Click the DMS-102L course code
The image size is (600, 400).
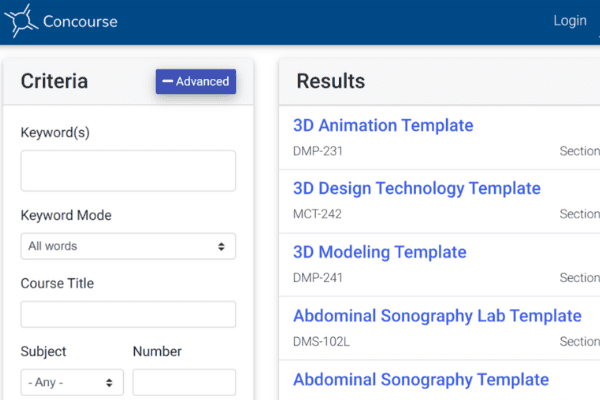click(x=321, y=342)
